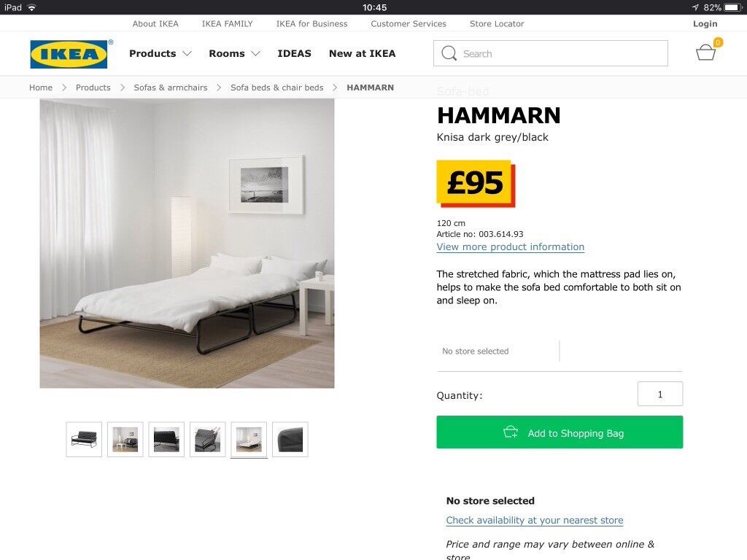
Task: Click the IKEA logo
Action: coord(69,54)
